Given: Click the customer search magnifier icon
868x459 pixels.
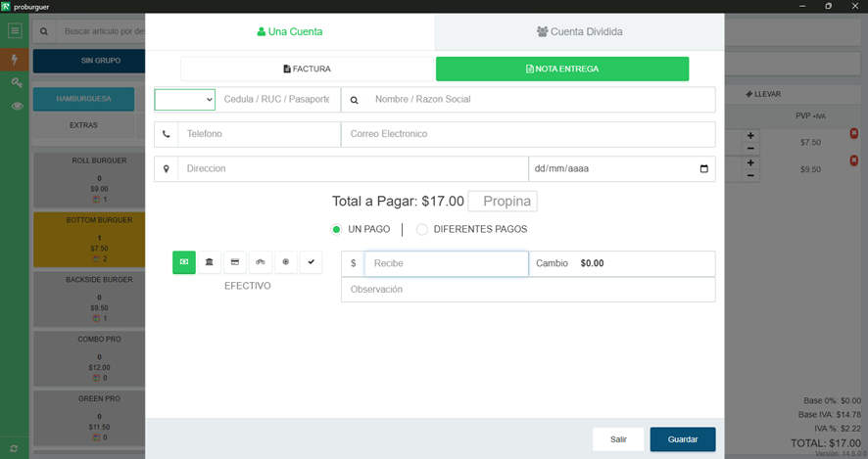Looking at the screenshot, I should pos(355,100).
